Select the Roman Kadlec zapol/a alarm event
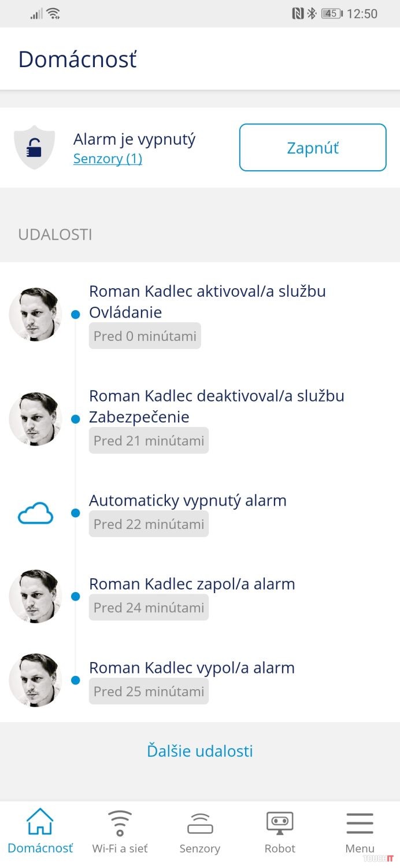The height and width of the screenshot is (868, 400). (192, 584)
